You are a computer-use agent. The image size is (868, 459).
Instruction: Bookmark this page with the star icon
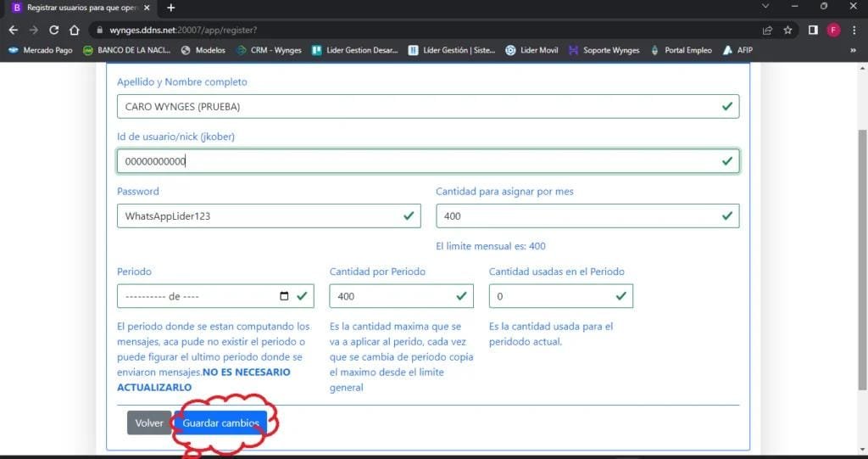(x=787, y=30)
